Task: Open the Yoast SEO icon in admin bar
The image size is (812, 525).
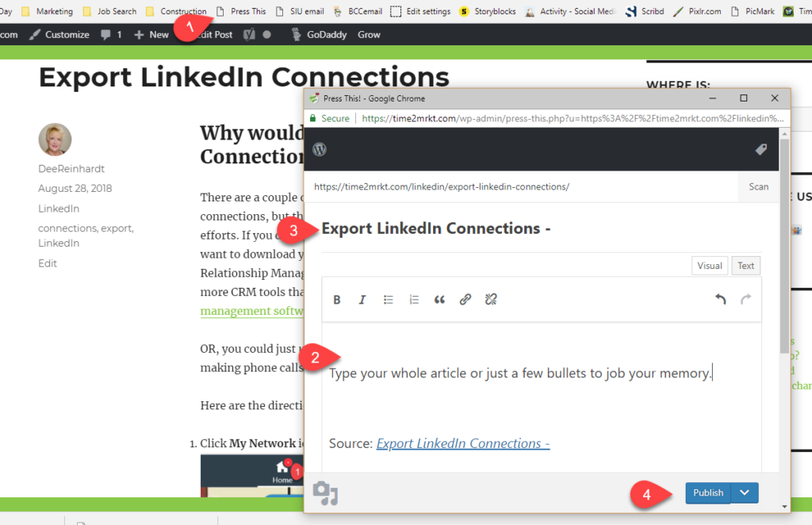Action: pos(249,35)
